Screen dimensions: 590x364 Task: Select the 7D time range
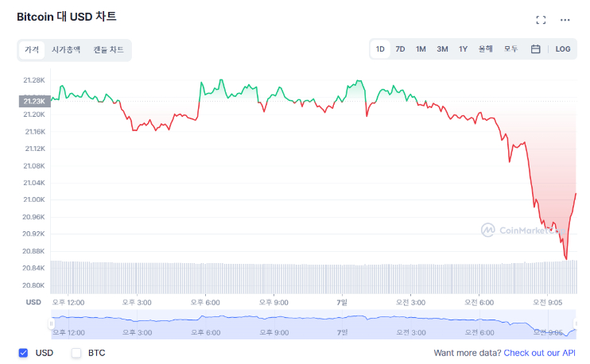point(400,49)
